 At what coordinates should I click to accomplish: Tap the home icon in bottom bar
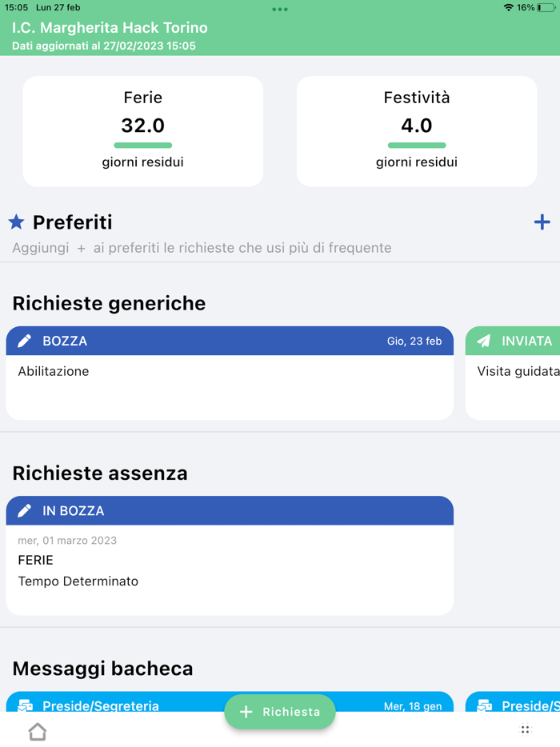(38, 731)
